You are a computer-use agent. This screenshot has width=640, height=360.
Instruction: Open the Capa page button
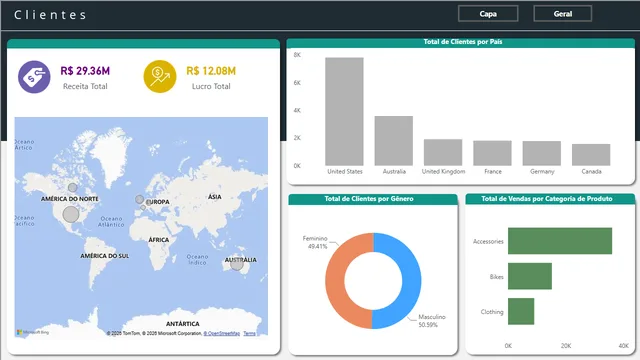click(488, 14)
